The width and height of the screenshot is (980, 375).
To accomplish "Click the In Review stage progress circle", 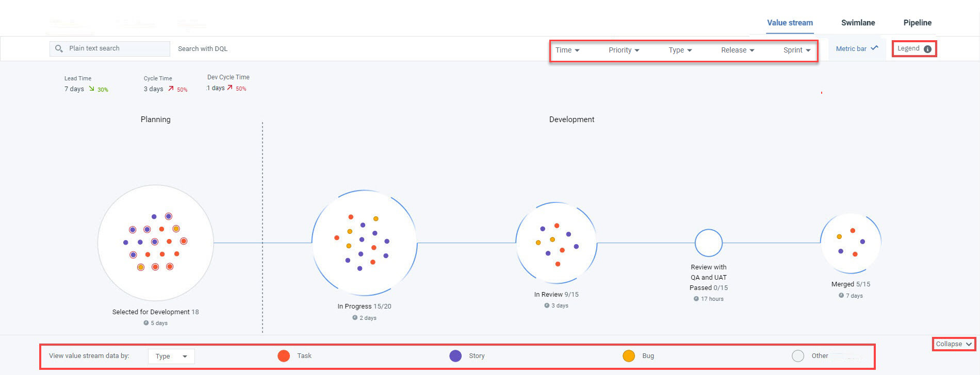I will click(557, 242).
